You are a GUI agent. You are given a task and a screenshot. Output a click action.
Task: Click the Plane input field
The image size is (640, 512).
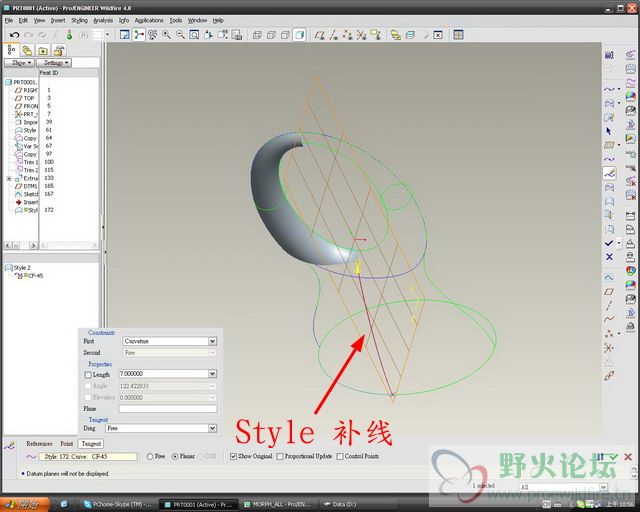click(x=168, y=409)
